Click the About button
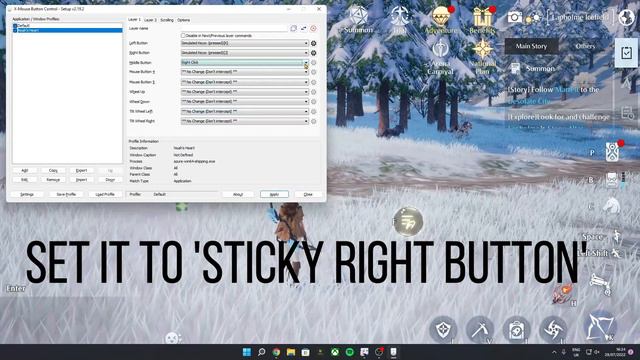The image size is (640, 360). click(238, 194)
